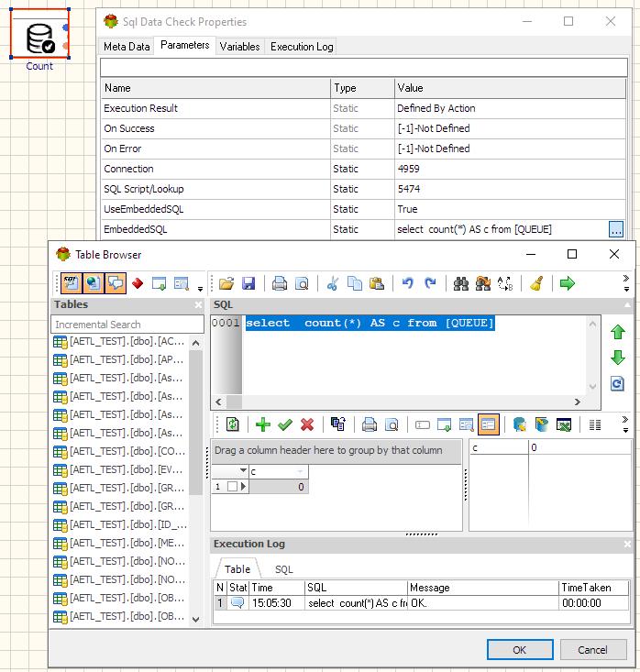Toggle the record detail view icon highlighted orange
This screenshot has width=640, height=672.
coord(489,424)
